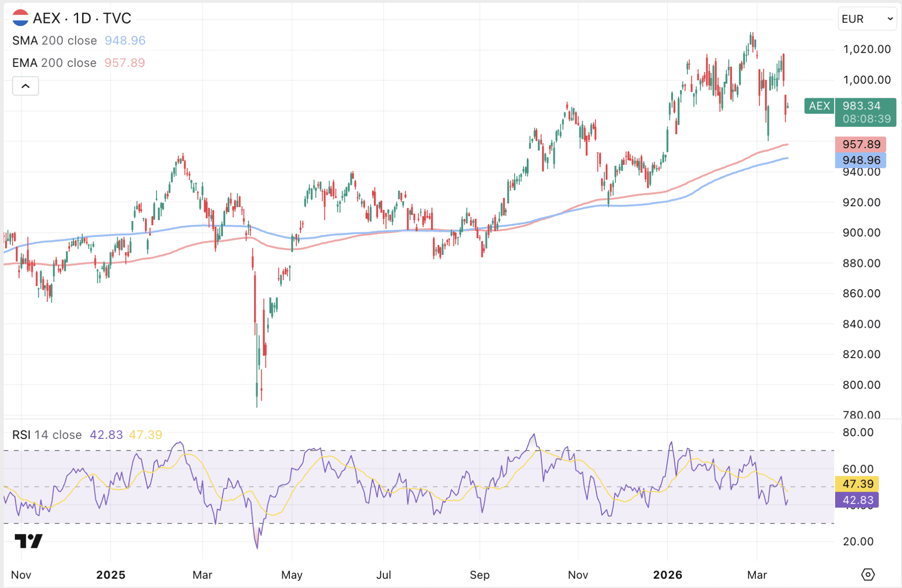The image size is (902, 588).
Task: Click the green AEX price label tag
Action: click(819, 106)
